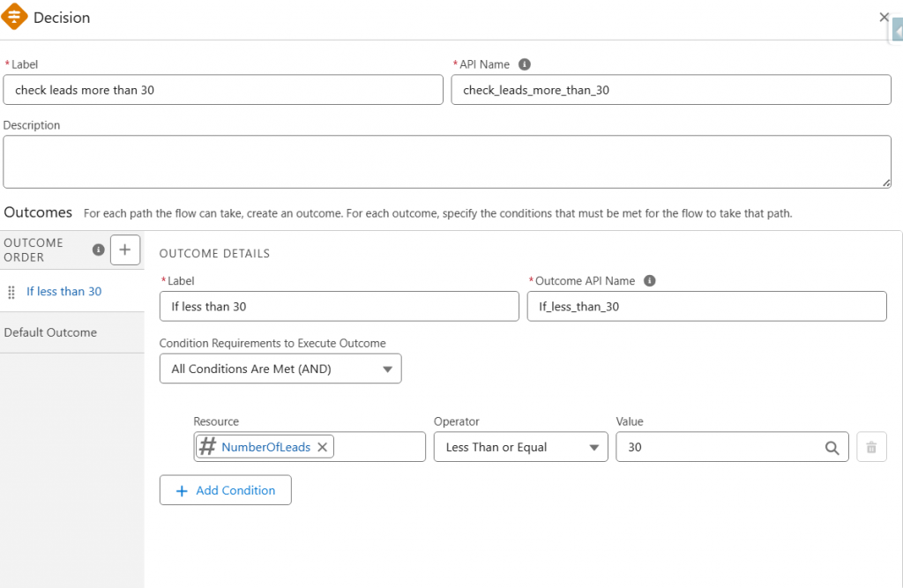Click the Outcome Order info icon

click(99, 249)
